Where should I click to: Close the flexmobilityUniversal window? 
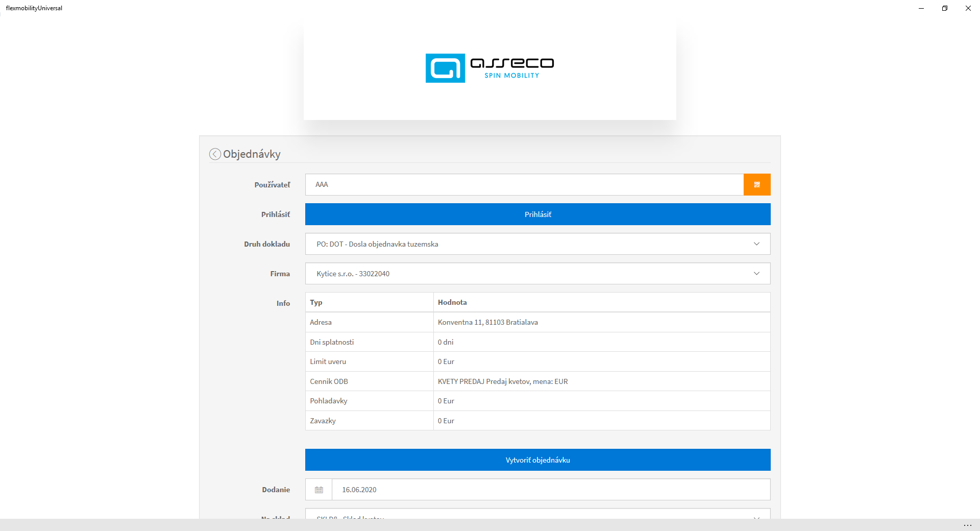click(x=968, y=8)
